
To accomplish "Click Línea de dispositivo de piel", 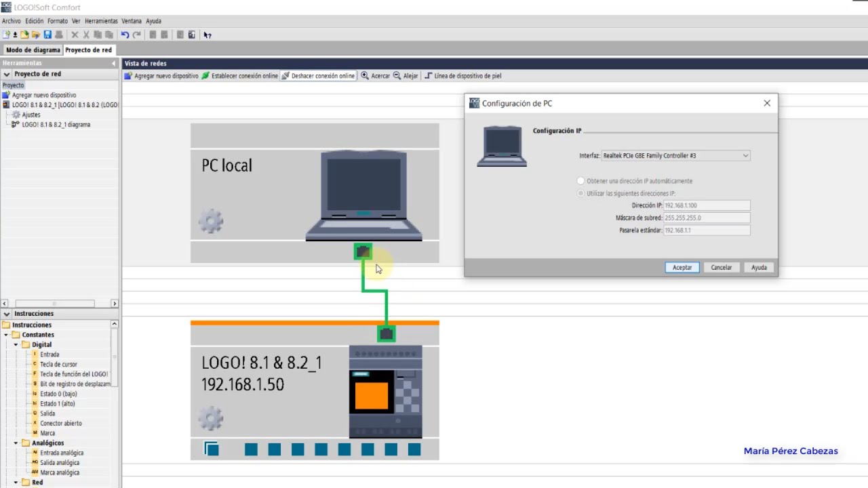I will (x=462, y=76).
